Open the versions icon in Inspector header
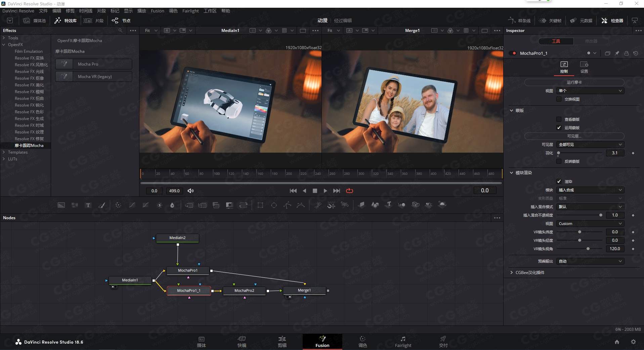644x350 pixels. [607, 53]
